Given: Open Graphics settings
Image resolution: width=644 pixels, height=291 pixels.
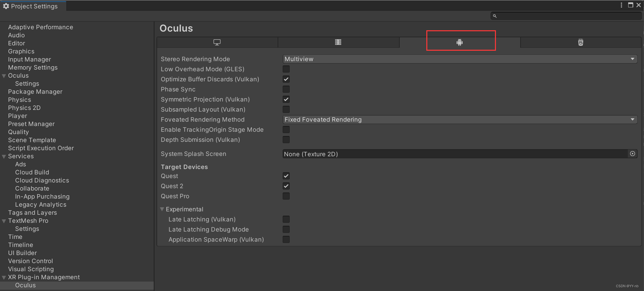Looking at the screenshot, I should coord(21,51).
